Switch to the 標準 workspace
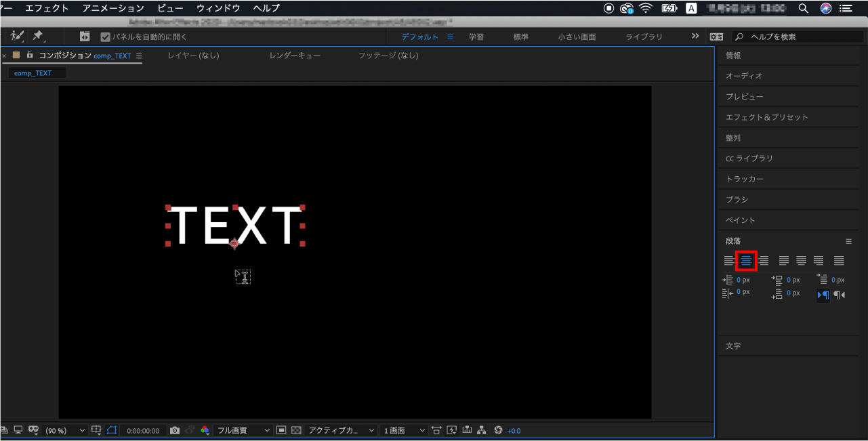Image resolution: width=868 pixels, height=441 pixels. pyautogui.click(x=520, y=37)
